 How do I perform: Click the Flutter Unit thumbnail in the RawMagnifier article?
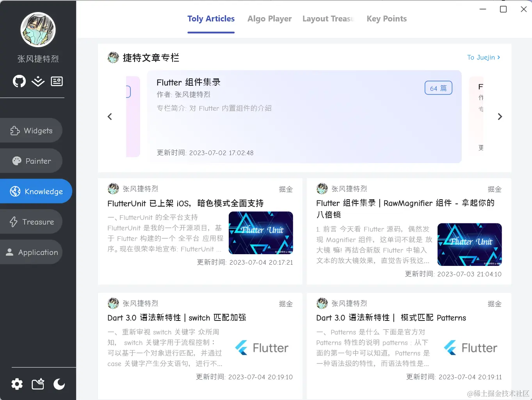[470, 244]
